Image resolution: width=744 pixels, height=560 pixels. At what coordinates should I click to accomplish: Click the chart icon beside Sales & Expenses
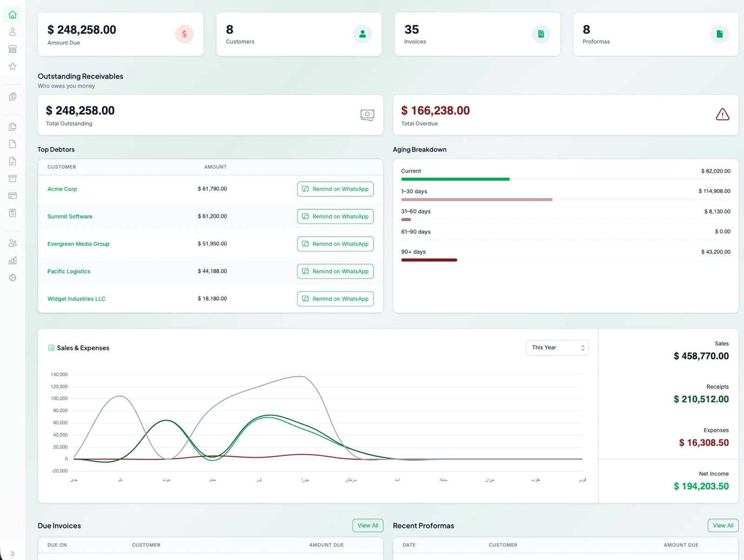point(51,348)
